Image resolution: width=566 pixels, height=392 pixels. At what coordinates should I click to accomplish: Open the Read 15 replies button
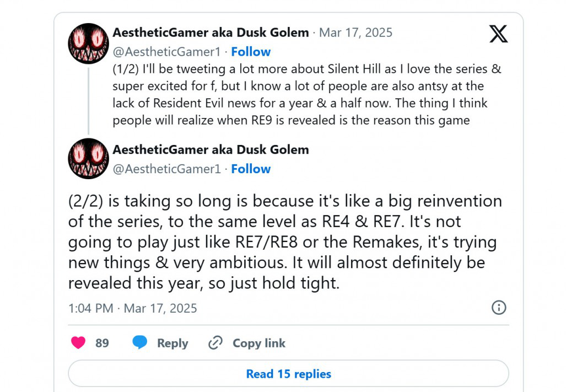[x=288, y=374]
